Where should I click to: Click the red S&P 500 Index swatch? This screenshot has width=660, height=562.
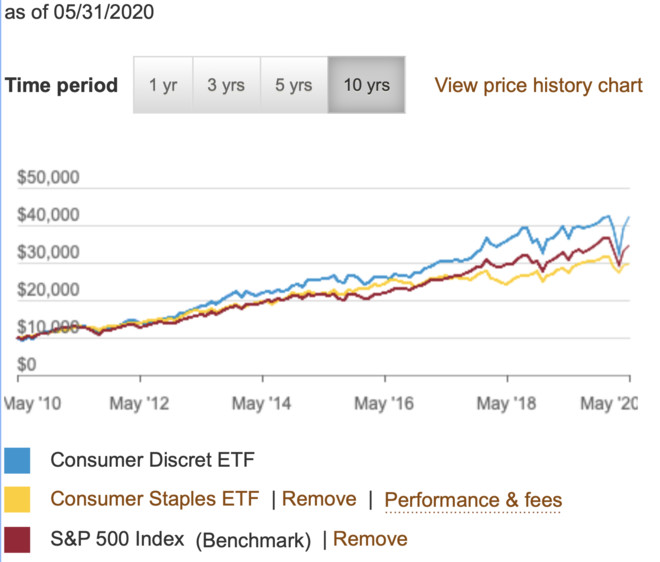pos(18,539)
